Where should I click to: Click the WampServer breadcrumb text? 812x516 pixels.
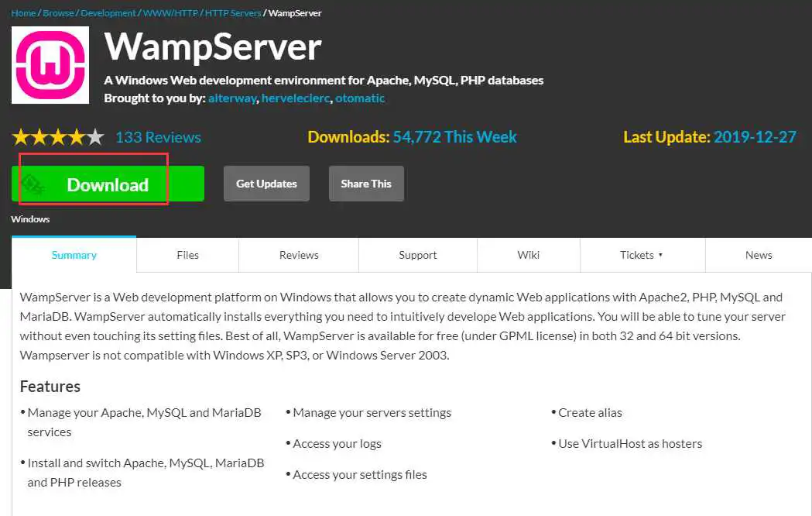tap(295, 13)
